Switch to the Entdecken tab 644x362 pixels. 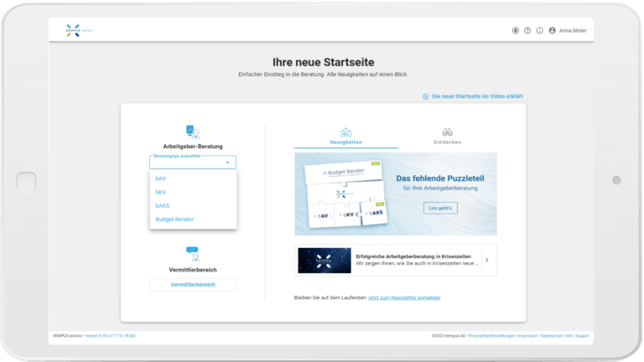[447, 137]
